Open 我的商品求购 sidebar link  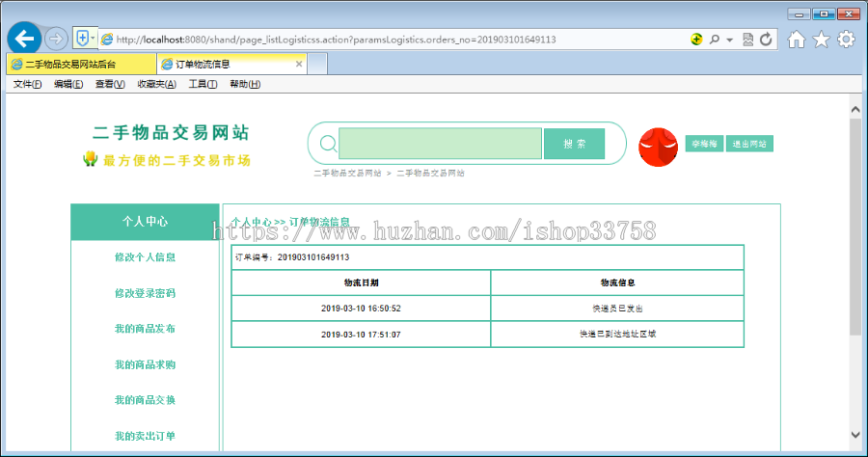coord(145,364)
